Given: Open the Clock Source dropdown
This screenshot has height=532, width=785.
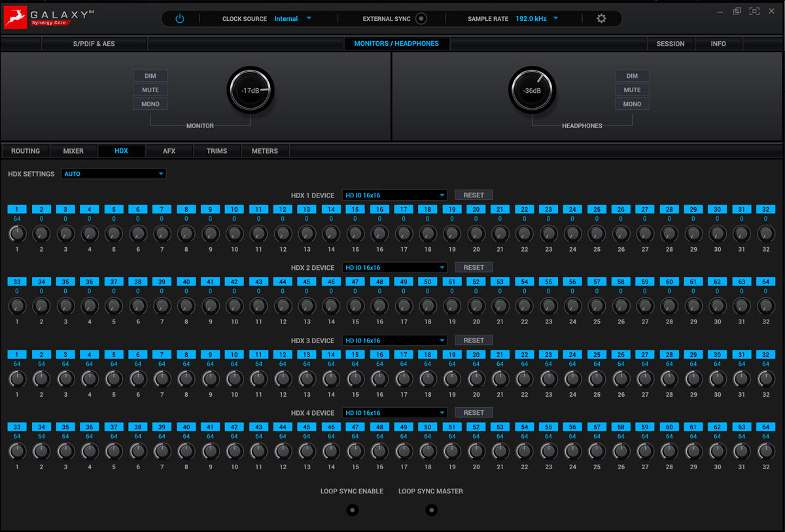Looking at the screenshot, I should (292, 19).
